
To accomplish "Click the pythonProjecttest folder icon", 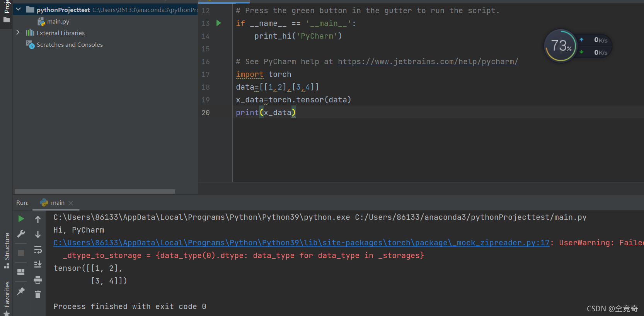I will [x=30, y=10].
